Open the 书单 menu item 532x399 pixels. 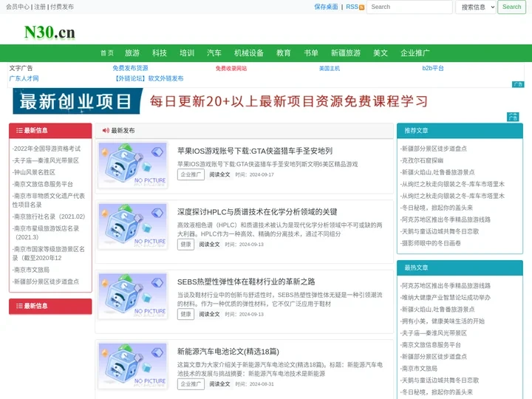(x=311, y=53)
